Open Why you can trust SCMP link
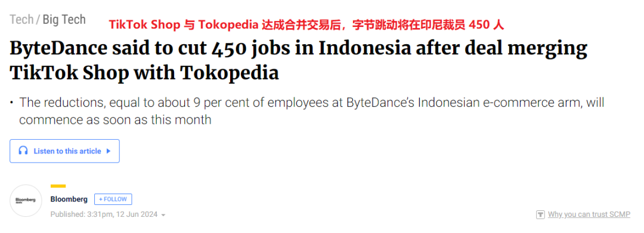 589,214
